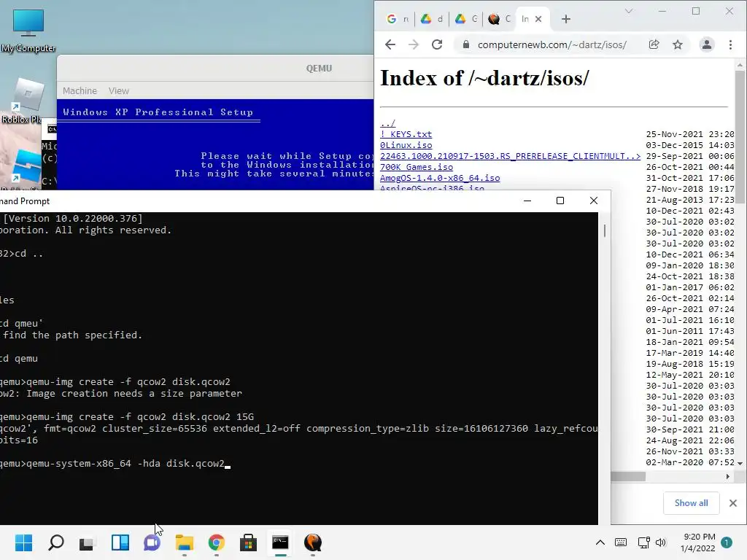Click the date 03-Dec-2015 14:03

(x=690, y=145)
